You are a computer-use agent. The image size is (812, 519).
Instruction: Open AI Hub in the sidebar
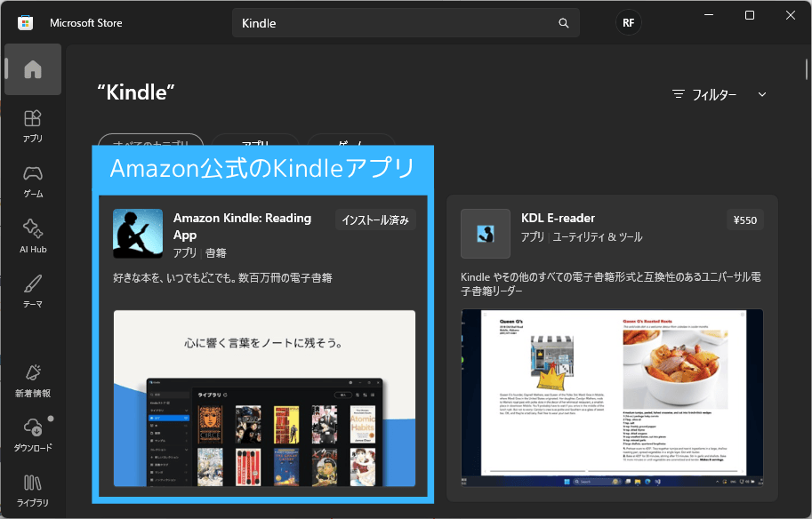(33, 236)
